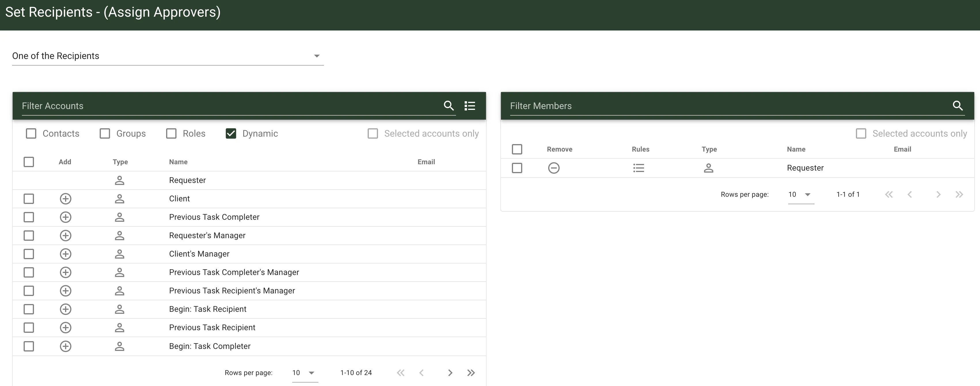Click the search icon in Filter Members

958,106
